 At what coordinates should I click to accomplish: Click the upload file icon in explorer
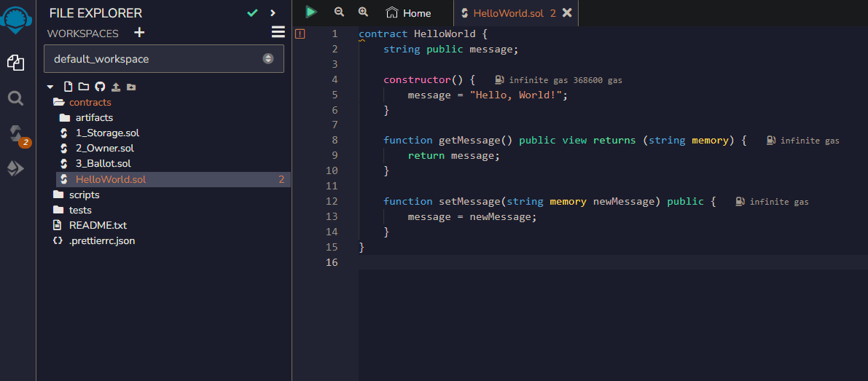(x=116, y=87)
